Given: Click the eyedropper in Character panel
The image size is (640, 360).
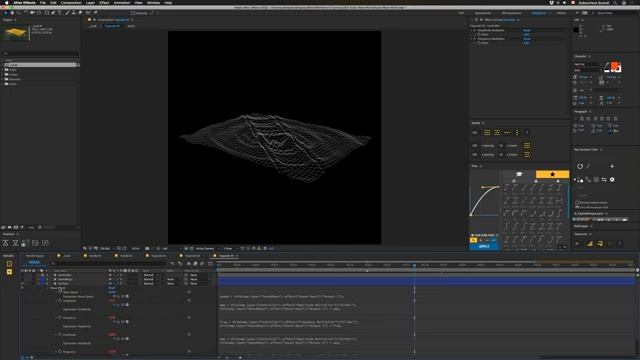Looking at the screenshot, I should [607, 64].
